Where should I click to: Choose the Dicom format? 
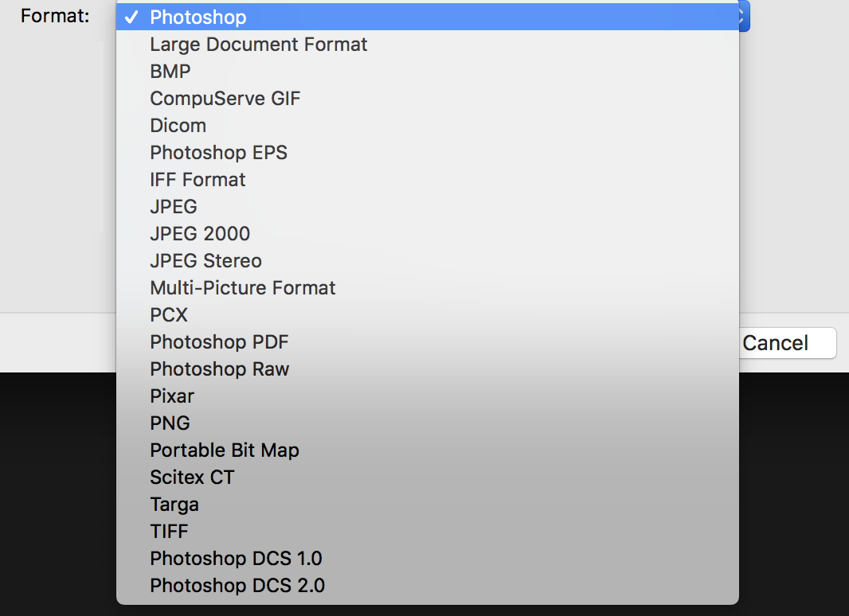click(x=178, y=125)
